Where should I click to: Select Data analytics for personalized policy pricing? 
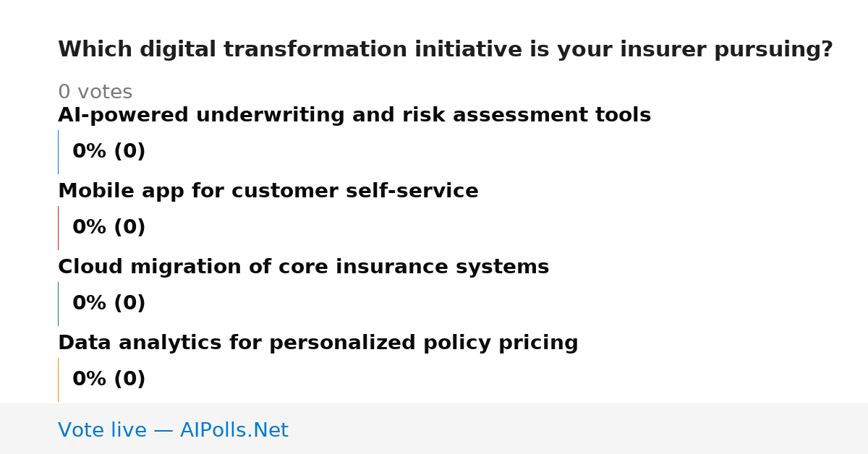tap(318, 343)
